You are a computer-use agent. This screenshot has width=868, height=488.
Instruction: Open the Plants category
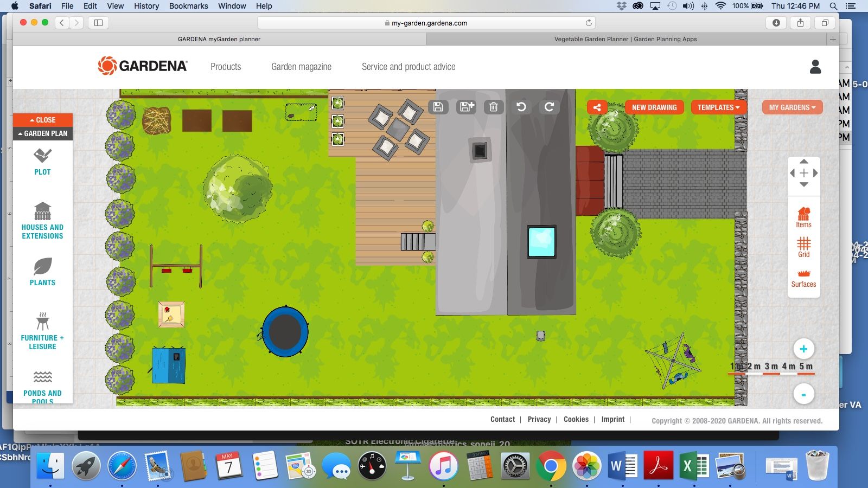coord(42,272)
